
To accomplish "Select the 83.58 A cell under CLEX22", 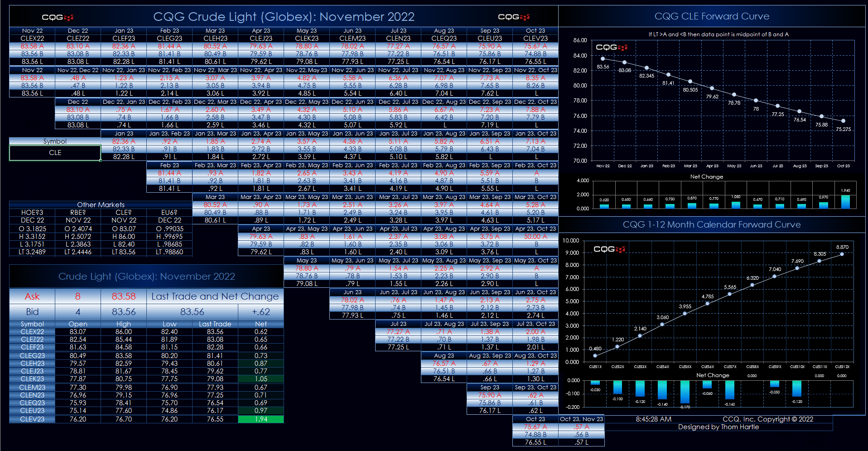I will pos(32,46).
